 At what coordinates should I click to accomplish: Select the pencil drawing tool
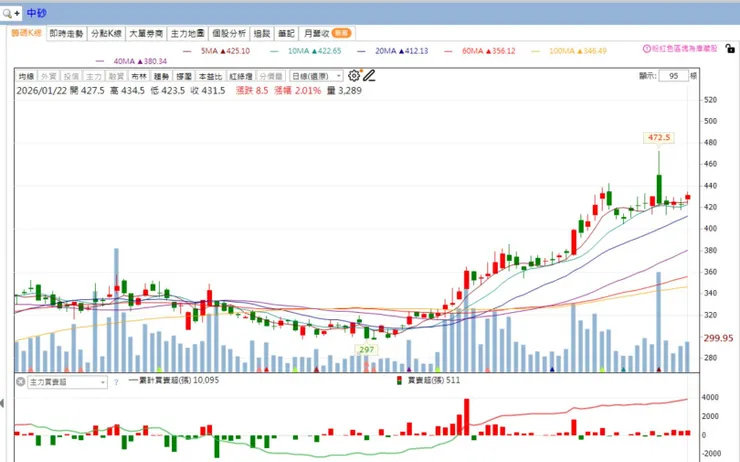point(369,76)
